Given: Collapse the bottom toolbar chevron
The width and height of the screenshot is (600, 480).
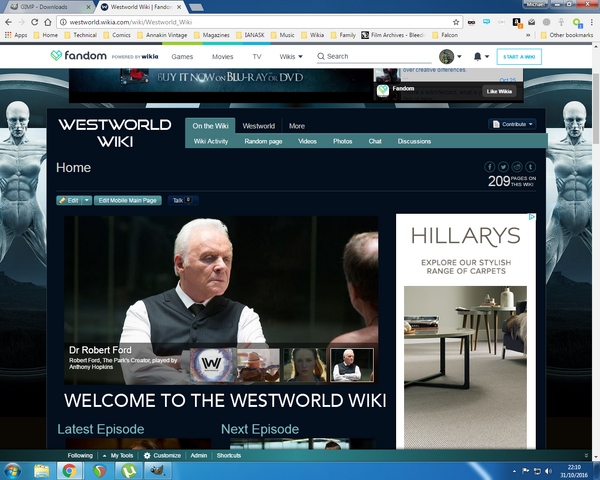Looking at the screenshot, I should tap(586, 456).
